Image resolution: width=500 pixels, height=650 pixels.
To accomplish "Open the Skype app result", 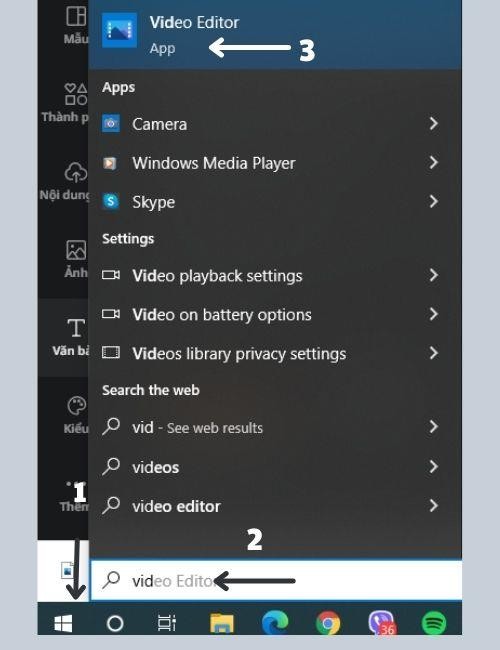I will pyautogui.click(x=275, y=201).
